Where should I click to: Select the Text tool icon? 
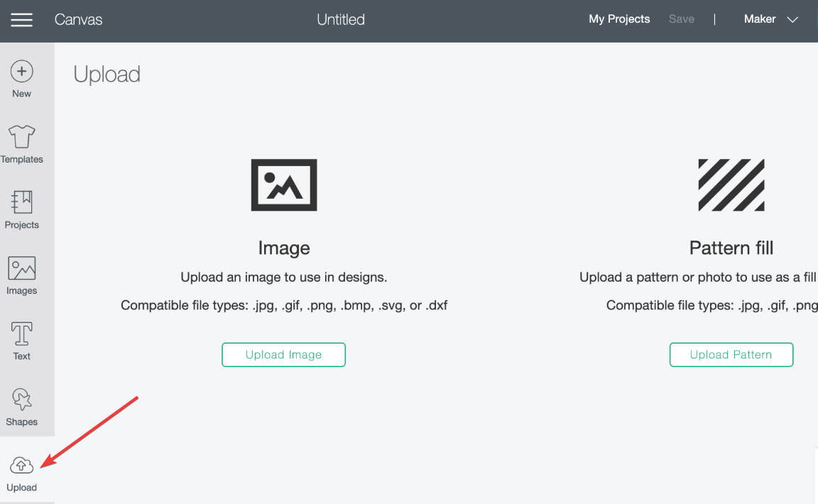pyautogui.click(x=22, y=334)
